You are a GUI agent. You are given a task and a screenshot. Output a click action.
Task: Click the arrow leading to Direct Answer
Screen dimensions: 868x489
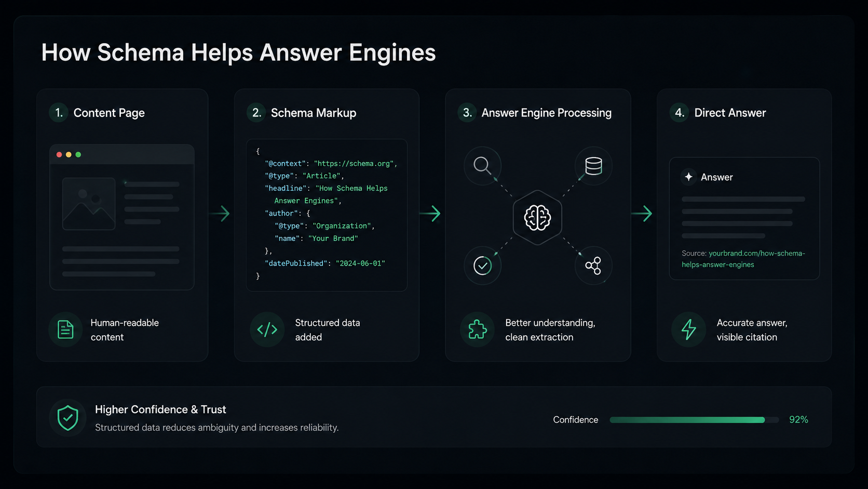point(642,214)
